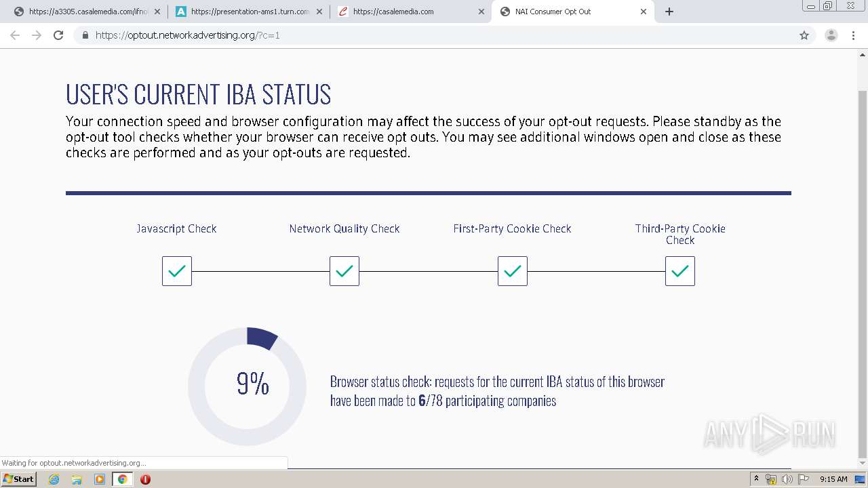
Task: Click the page vertical scrollbar thumb
Action: pos(863,274)
